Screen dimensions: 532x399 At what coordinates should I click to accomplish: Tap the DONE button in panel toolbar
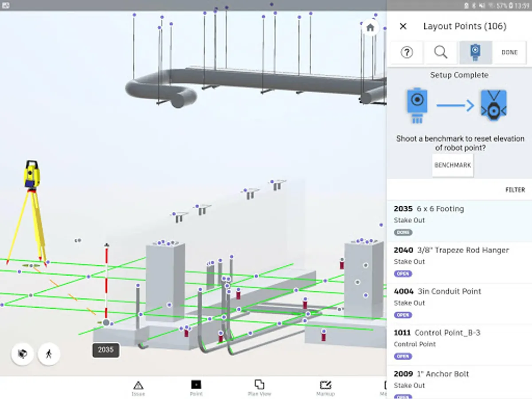[x=510, y=52]
